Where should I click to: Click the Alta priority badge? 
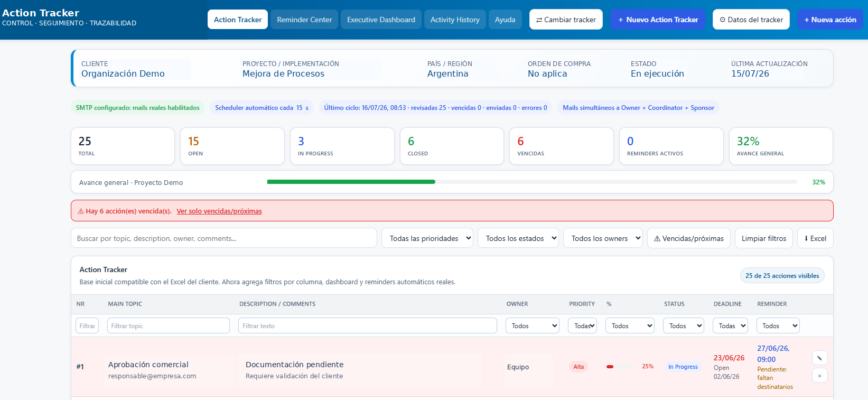(x=578, y=367)
